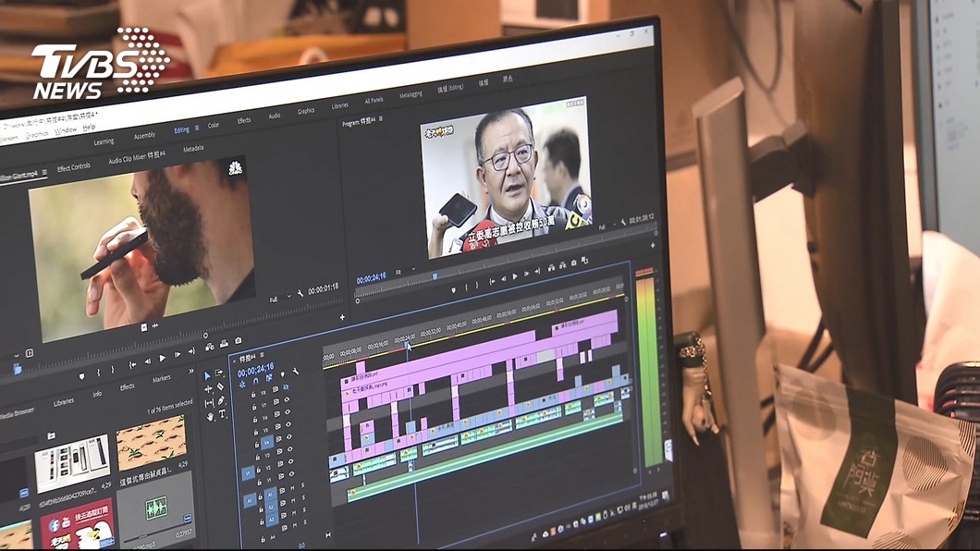980x551 pixels.
Task: Switch to the Metadata tab
Action: coord(193,149)
